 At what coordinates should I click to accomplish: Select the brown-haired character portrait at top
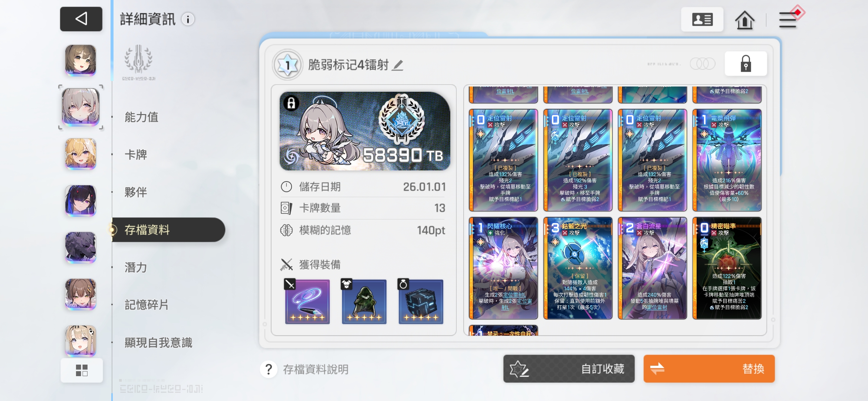tap(80, 60)
